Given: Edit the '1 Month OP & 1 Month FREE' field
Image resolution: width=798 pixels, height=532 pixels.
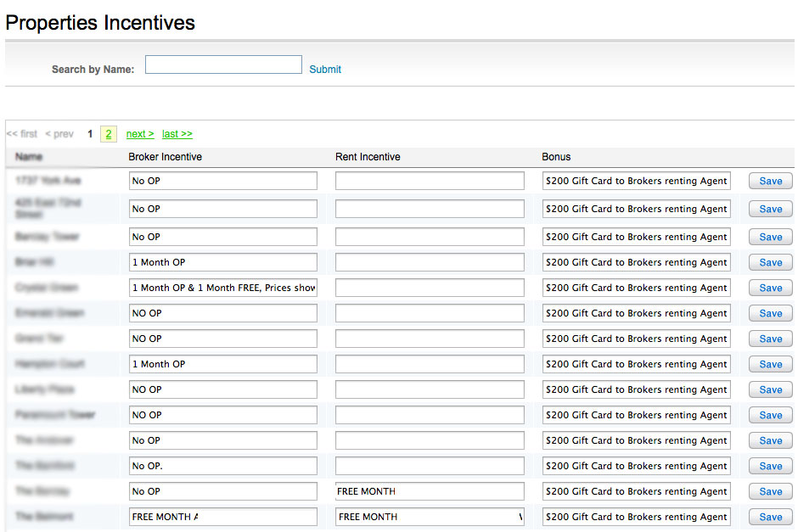Looking at the screenshot, I should point(223,288).
